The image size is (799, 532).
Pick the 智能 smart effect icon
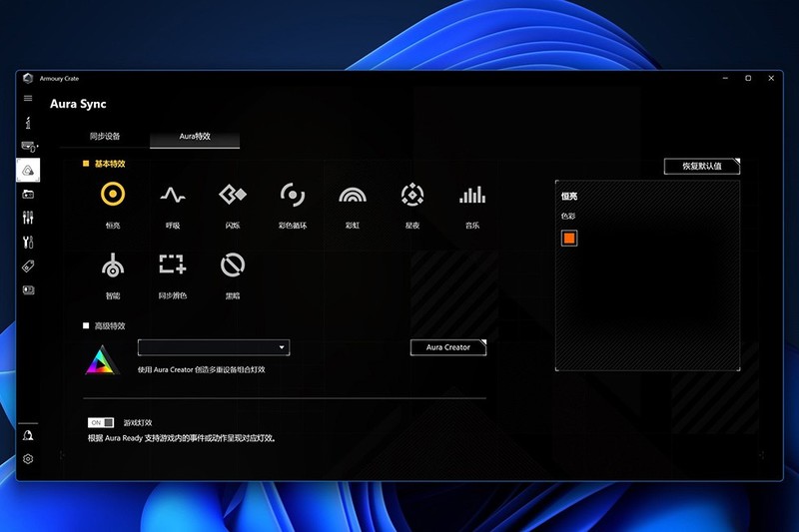pyautogui.click(x=113, y=266)
